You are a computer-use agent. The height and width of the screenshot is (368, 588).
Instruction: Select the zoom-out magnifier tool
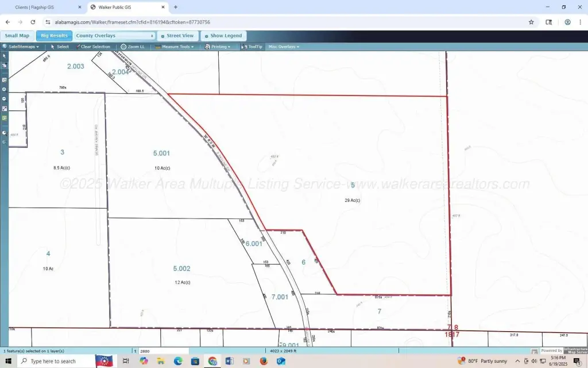pyautogui.click(x=4, y=98)
